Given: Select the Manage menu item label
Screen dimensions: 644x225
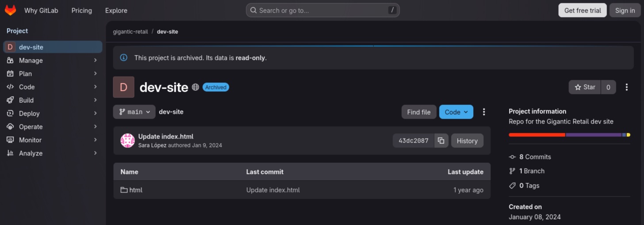Looking at the screenshot, I should click(31, 60).
